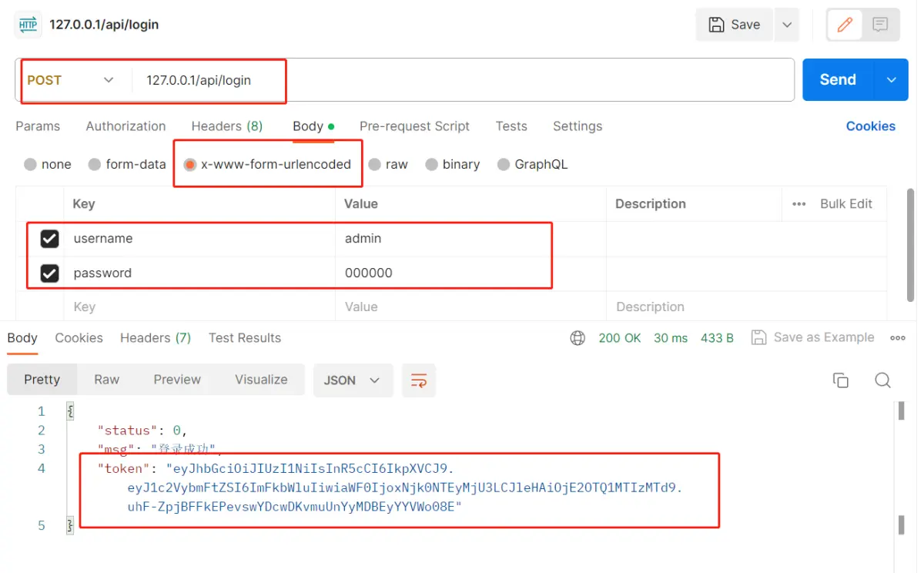Open the Save options dropdown arrow

coord(787,25)
